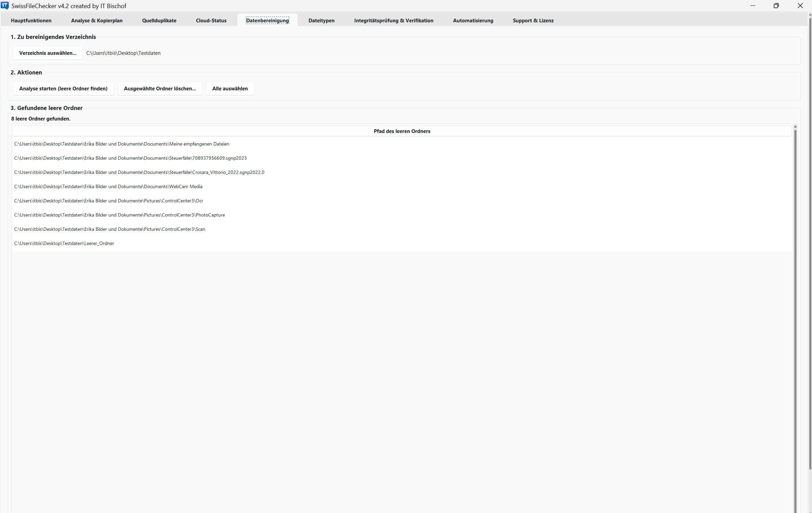Select the Leerer_Ordner path row
The width and height of the screenshot is (812, 513).
pyautogui.click(x=64, y=244)
